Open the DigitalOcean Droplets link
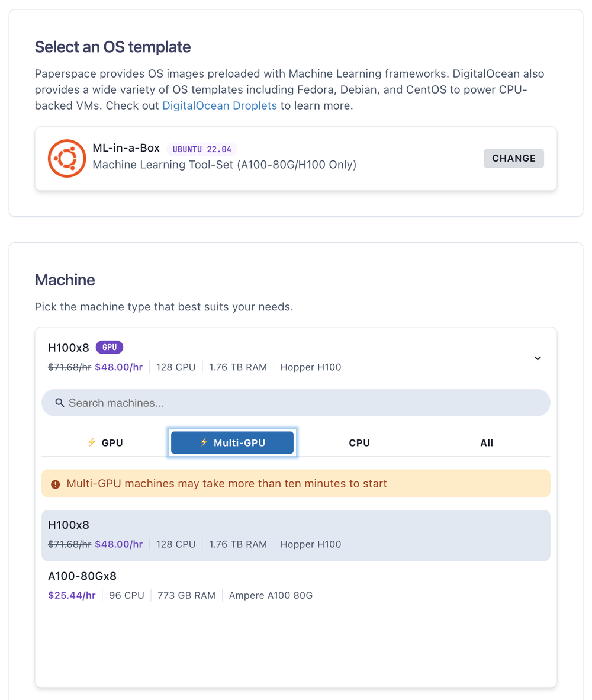The image size is (592, 700). 220,106
